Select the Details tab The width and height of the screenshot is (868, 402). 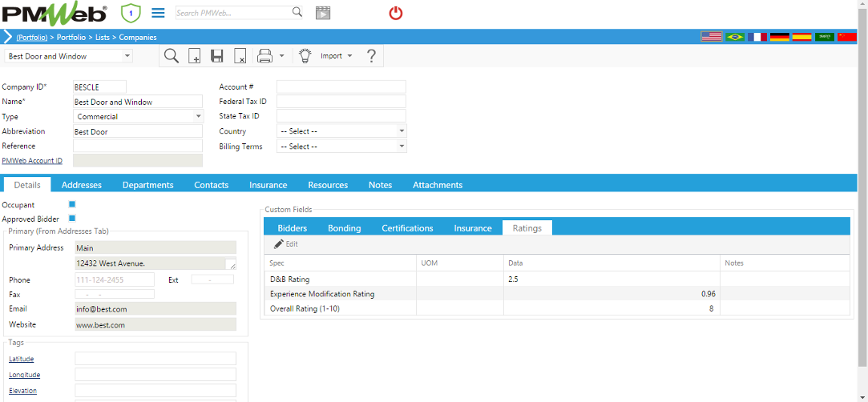(27, 185)
